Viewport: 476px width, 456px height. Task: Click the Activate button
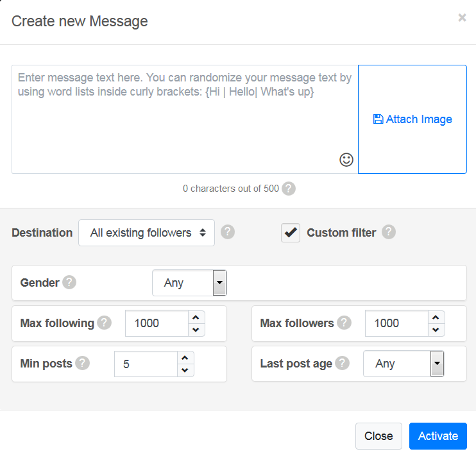point(438,436)
